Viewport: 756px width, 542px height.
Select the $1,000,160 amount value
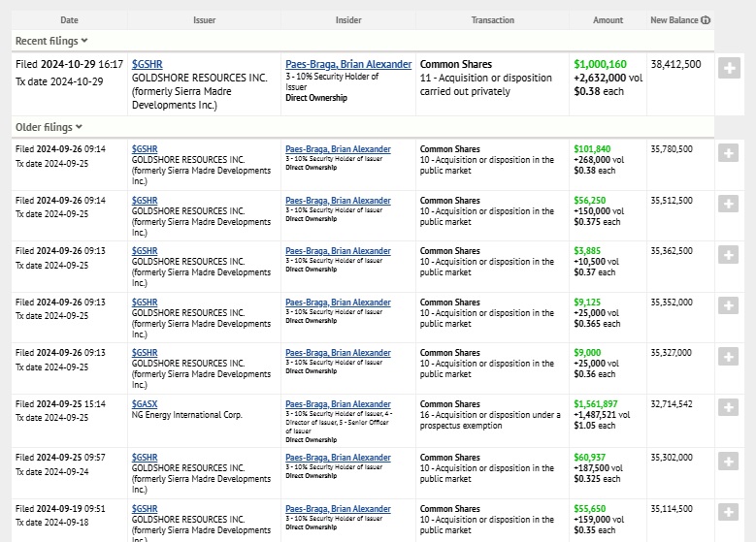(x=600, y=64)
